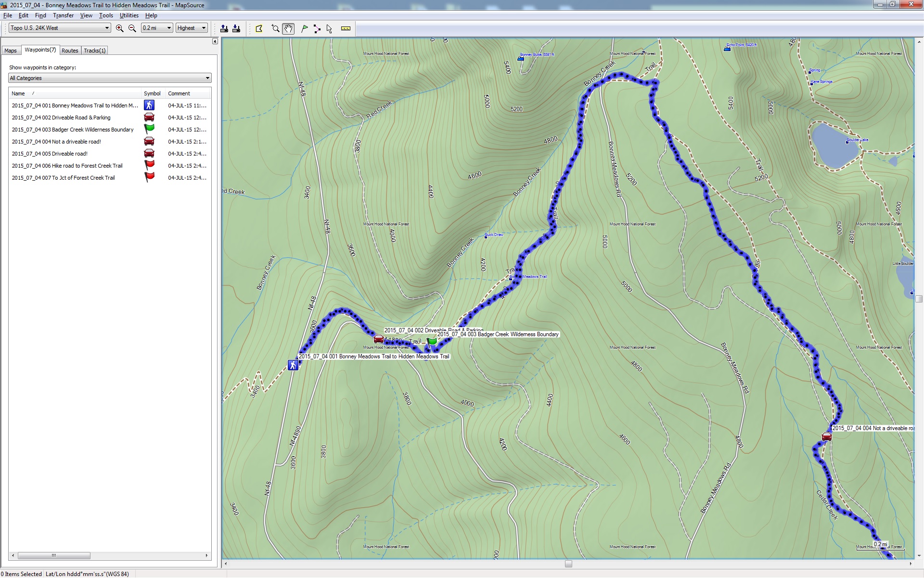
Task: Open the Highest detail level dropdown
Action: coord(192,28)
